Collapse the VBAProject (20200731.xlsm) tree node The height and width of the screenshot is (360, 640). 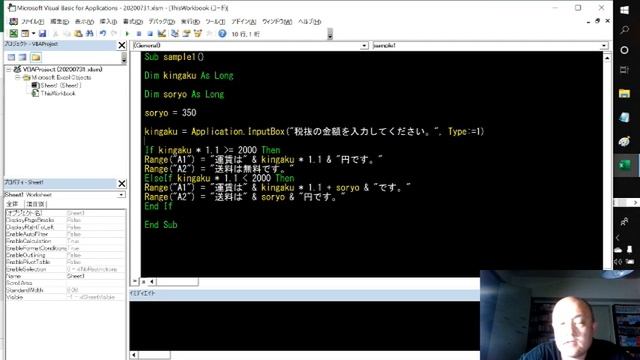(9, 70)
